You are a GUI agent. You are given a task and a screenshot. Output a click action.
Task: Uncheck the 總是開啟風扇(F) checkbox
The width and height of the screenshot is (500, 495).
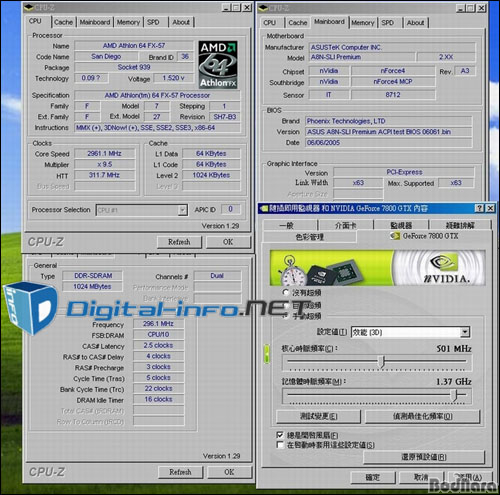coord(280,435)
